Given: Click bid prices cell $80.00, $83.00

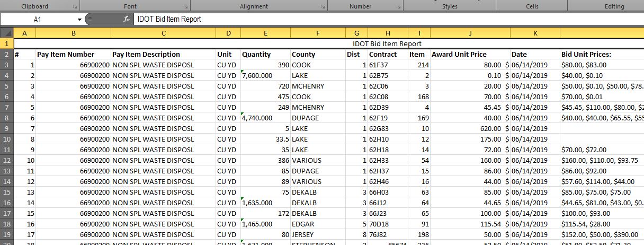Looking at the screenshot, I should pos(602,65).
